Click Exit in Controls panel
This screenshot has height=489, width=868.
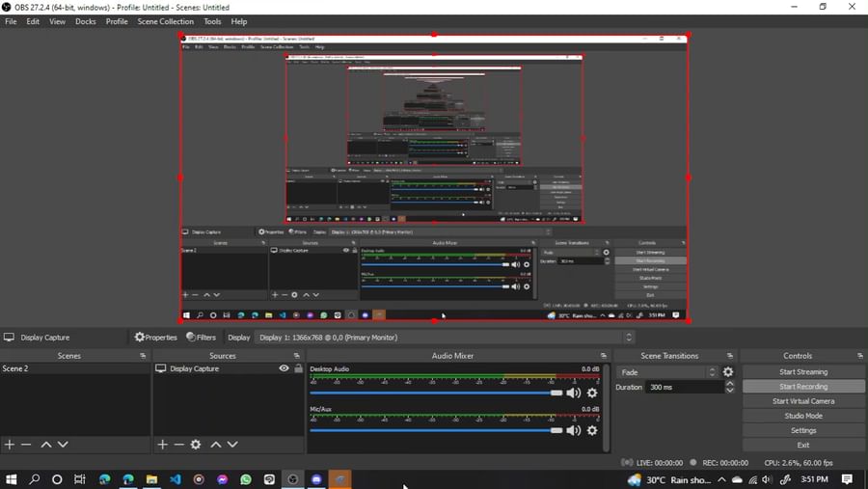point(803,446)
